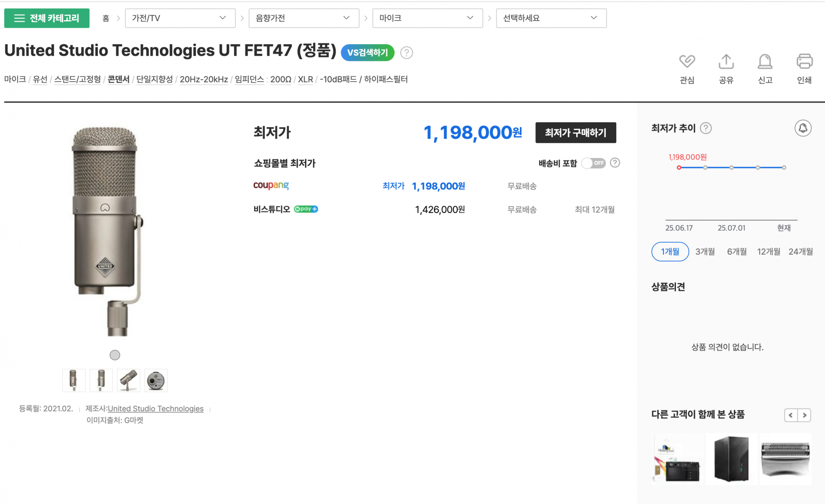Open help icon next to VS검색하기

(x=406, y=53)
